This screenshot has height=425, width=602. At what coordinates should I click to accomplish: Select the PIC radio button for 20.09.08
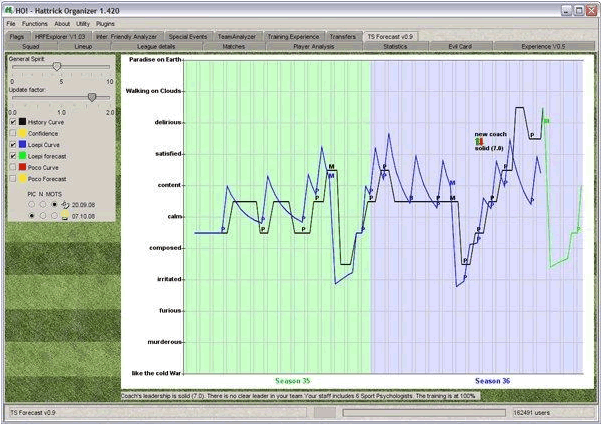tap(32, 203)
